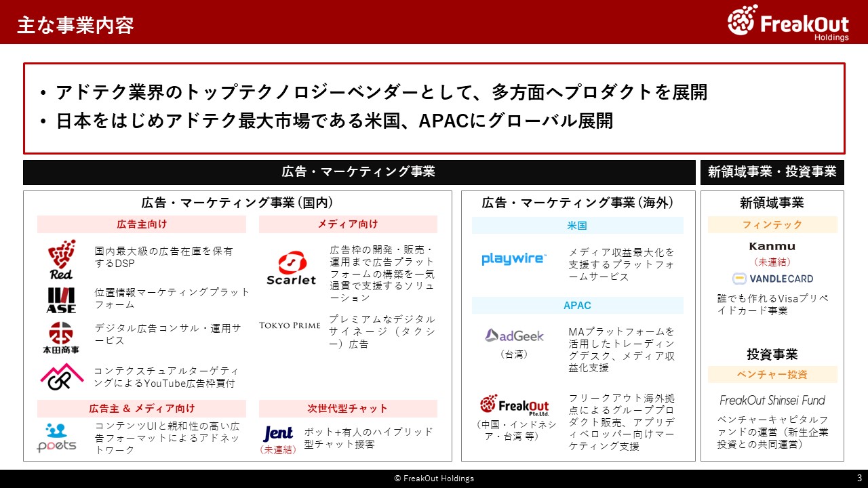Select text 位置情報マーケティングプラットフォーム
The width and height of the screenshot is (868, 488).
(172, 299)
